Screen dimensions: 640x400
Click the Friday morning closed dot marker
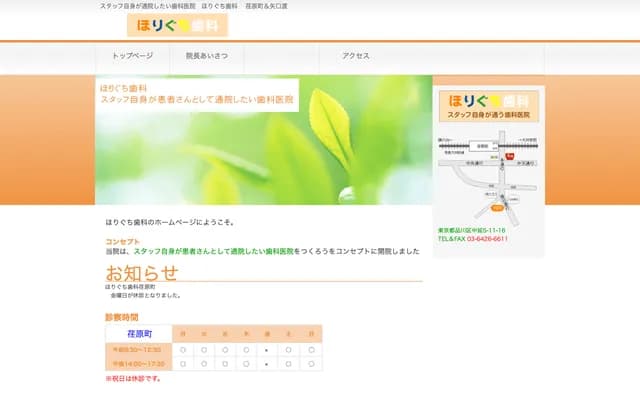point(266,350)
